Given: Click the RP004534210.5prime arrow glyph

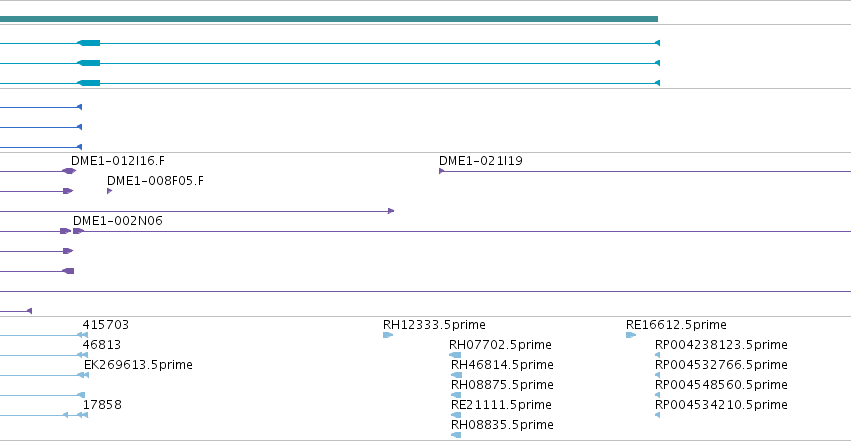Looking at the screenshot, I should 657,415.
